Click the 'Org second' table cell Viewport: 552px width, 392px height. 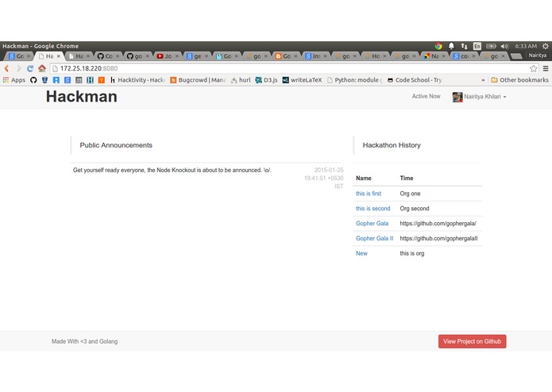coord(415,209)
